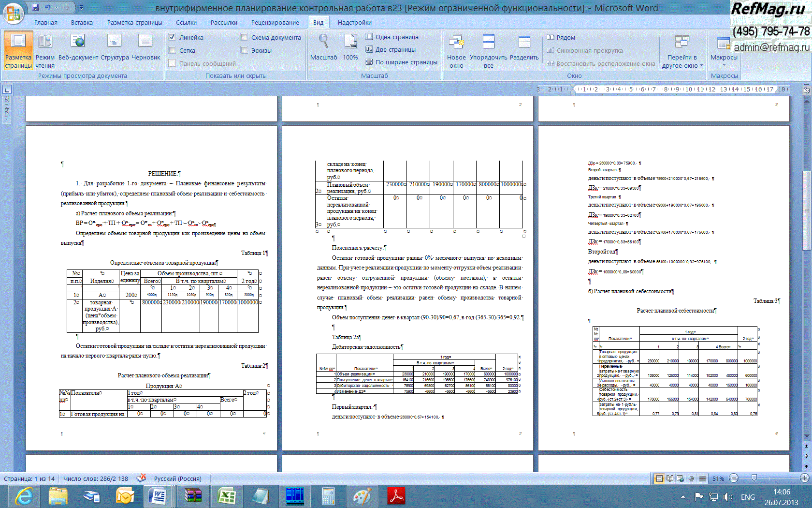
Task: Enable Thumbnails (Эскизы) checkbox
Action: tap(244, 50)
